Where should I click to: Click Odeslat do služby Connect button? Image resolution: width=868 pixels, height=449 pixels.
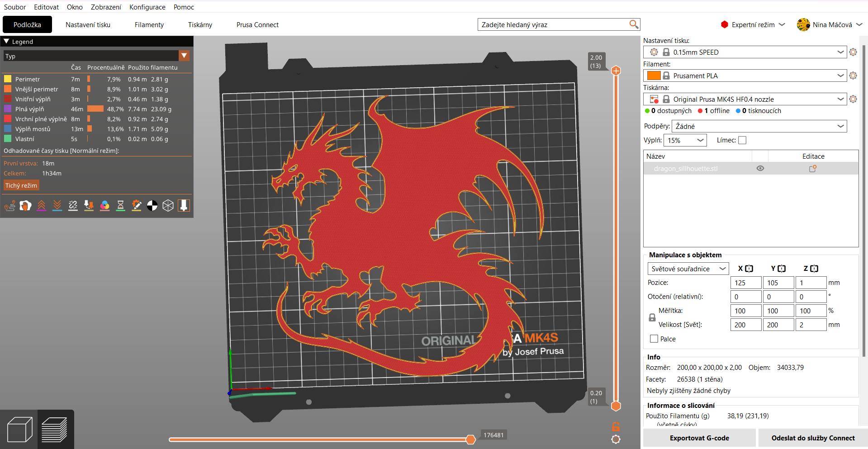tap(813, 438)
